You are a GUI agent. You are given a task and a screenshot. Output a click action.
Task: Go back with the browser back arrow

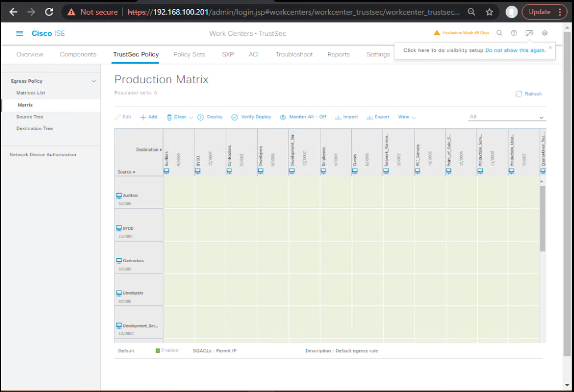13,12
